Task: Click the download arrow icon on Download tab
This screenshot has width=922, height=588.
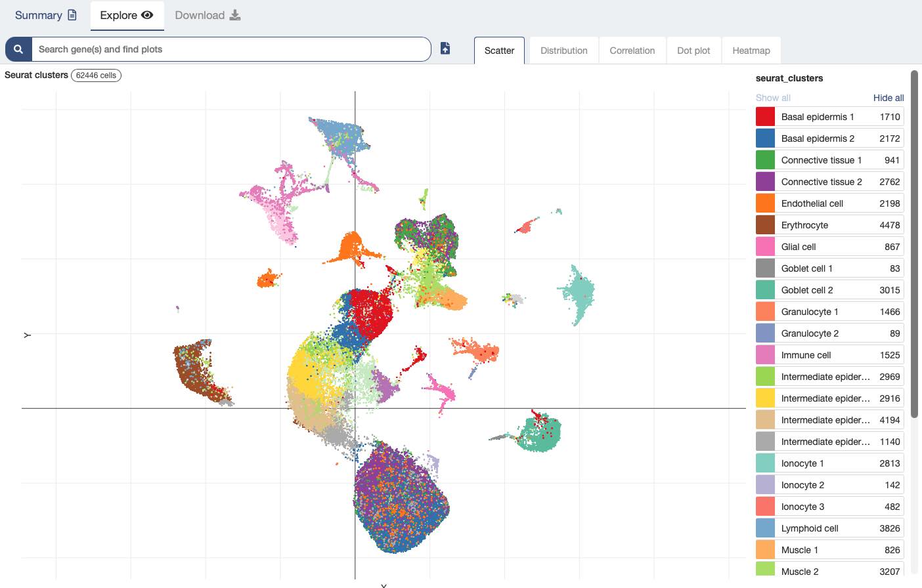Action: click(235, 15)
